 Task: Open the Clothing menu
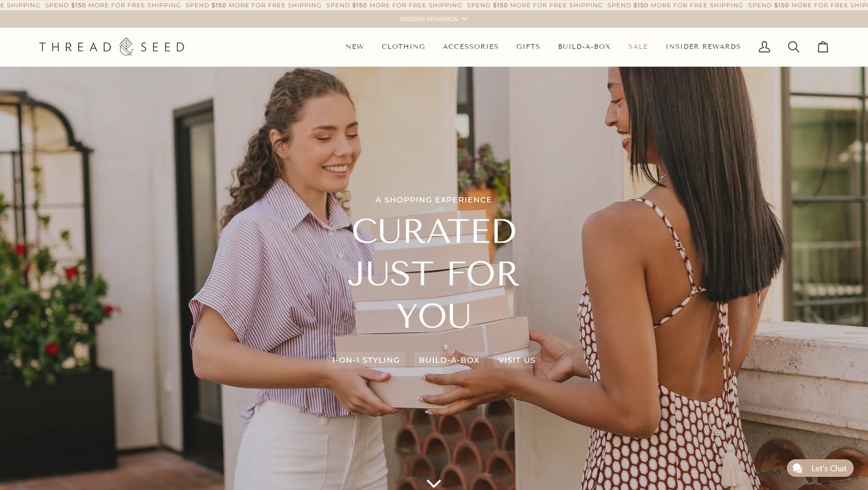pyautogui.click(x=403, y=46)
